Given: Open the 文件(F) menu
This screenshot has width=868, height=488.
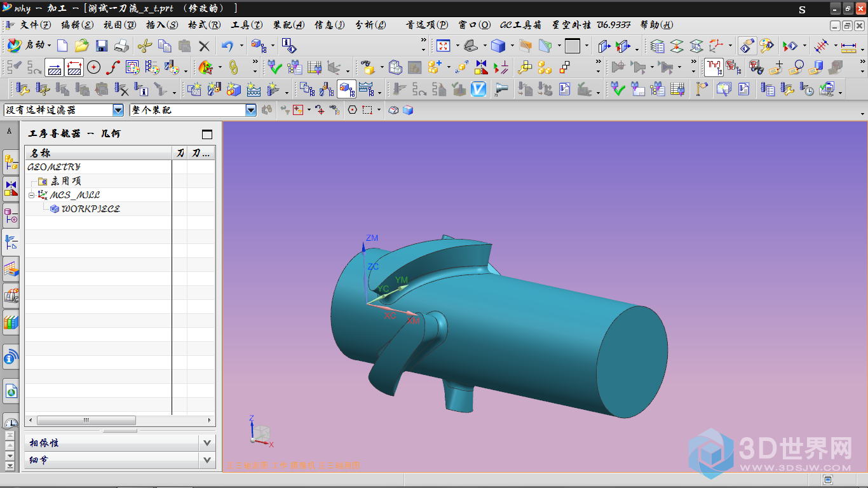Looking at the screenshot, I should click(35, 25).
